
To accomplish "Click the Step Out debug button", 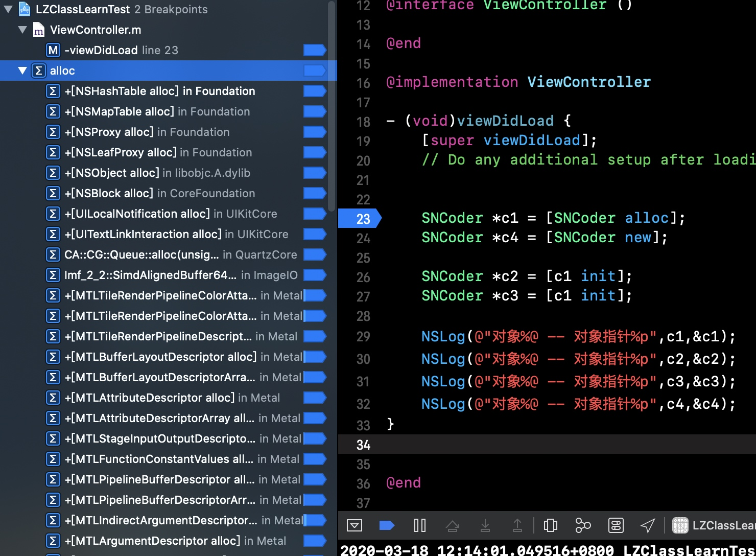I will [517, 525].
